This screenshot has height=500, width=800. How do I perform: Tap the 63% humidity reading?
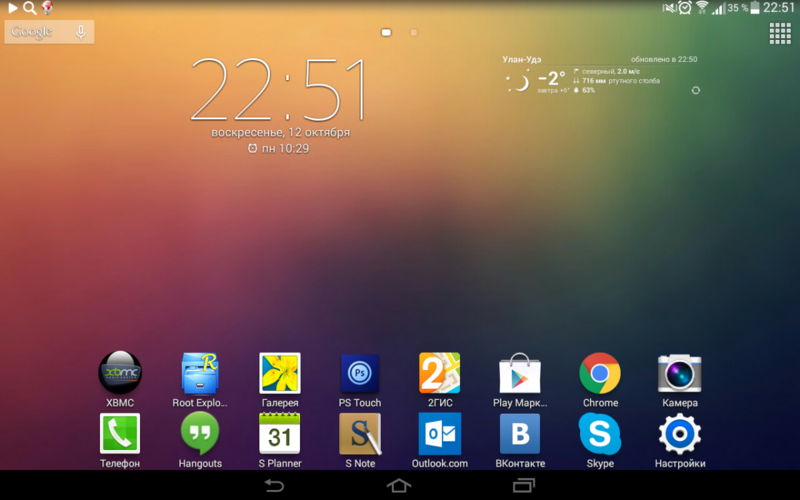click(x=588, y=90)
